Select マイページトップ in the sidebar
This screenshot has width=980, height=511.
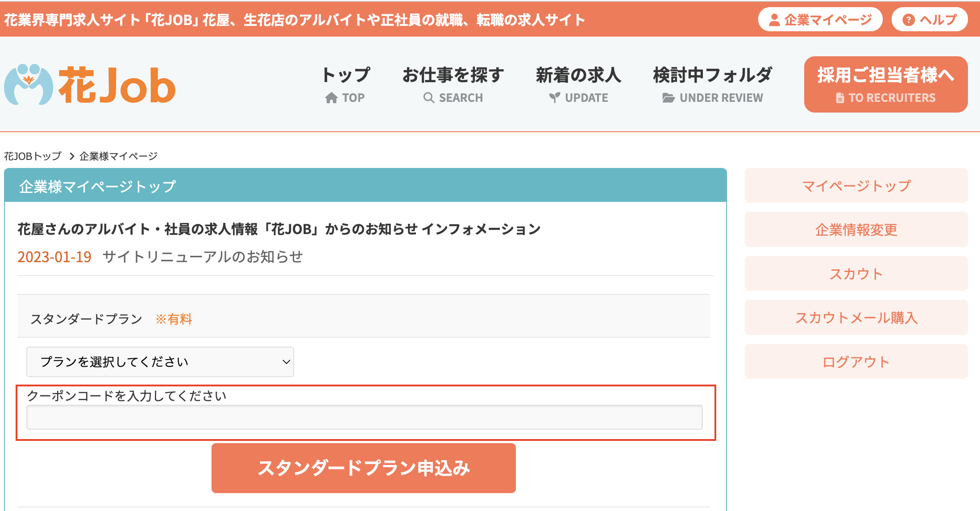[x=856, y=186]
